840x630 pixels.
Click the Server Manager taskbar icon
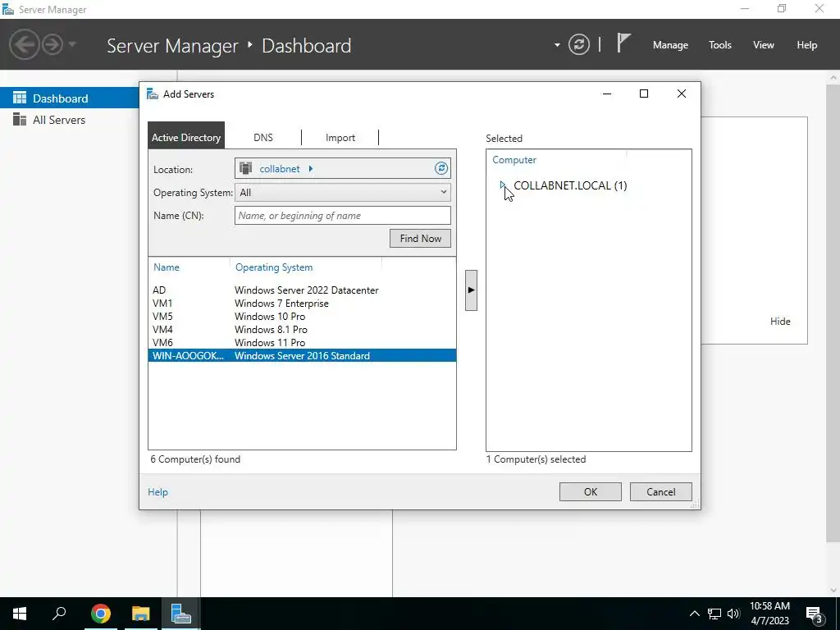coord(180,614)
